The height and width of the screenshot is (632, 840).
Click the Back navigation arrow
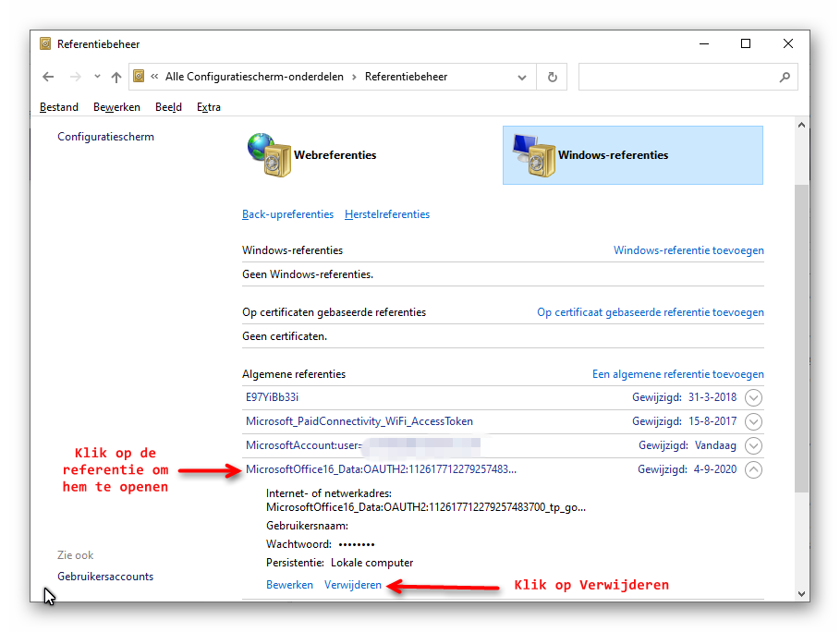pos(49,77)
